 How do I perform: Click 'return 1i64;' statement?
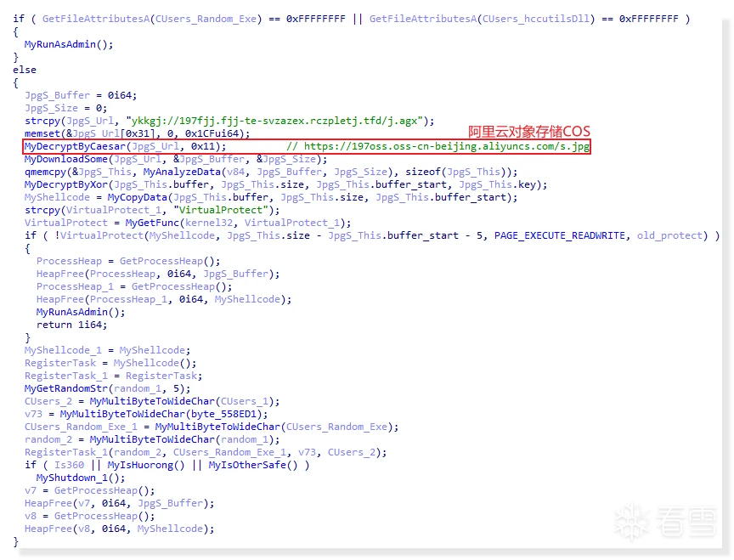coord(71,325)
